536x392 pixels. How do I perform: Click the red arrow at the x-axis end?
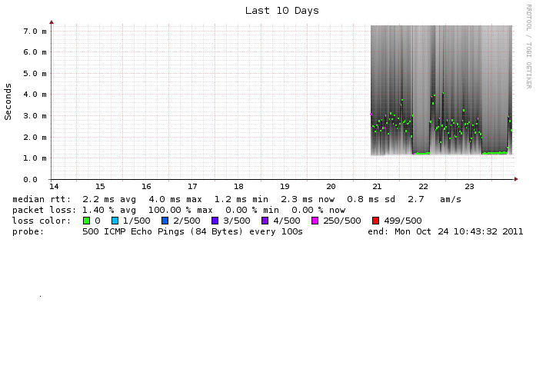516,179
